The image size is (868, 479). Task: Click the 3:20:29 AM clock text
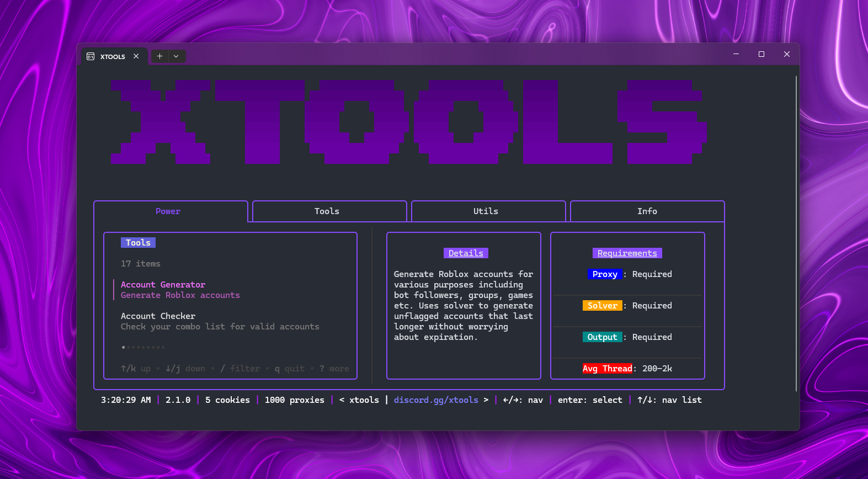click(126, 400)
